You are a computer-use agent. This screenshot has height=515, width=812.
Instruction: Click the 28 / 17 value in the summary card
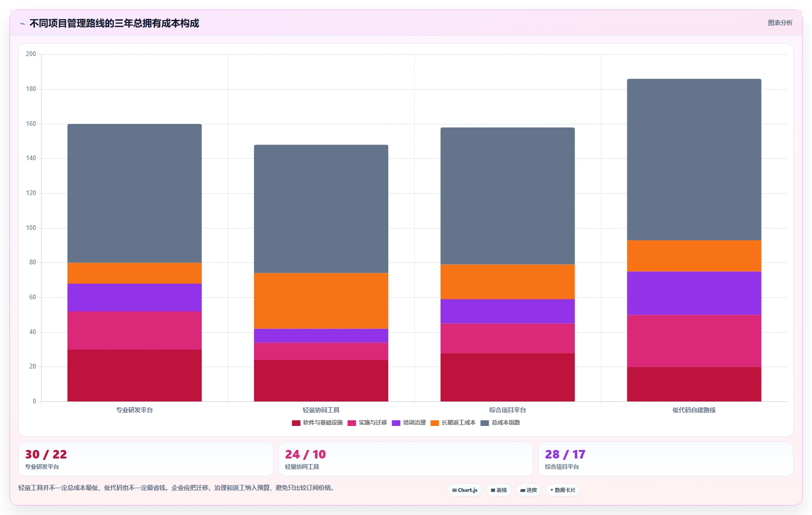565,454
